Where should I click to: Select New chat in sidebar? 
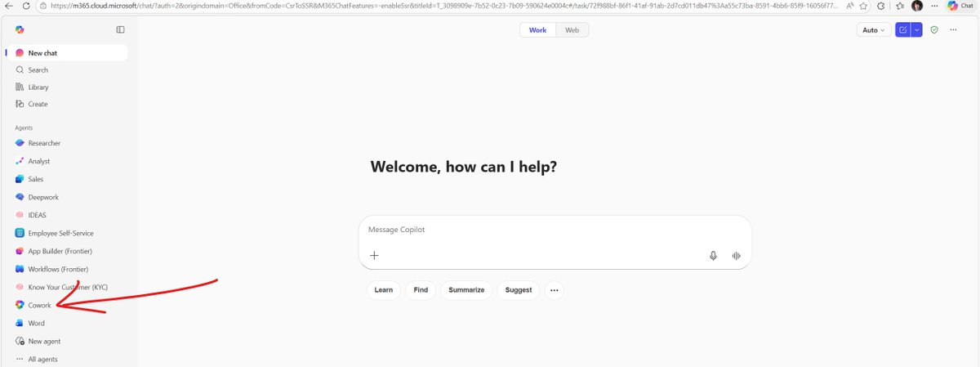pos(67,53)
